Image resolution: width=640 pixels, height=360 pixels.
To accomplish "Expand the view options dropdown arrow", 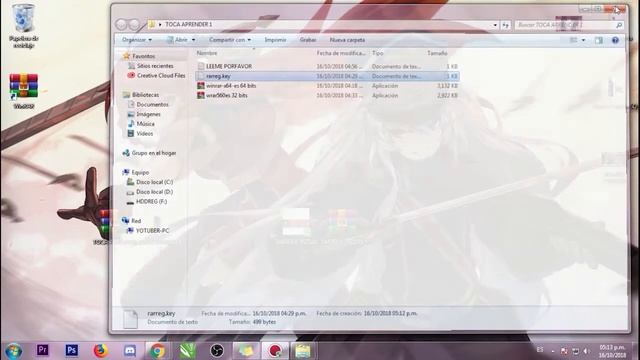I will [583, 40].
